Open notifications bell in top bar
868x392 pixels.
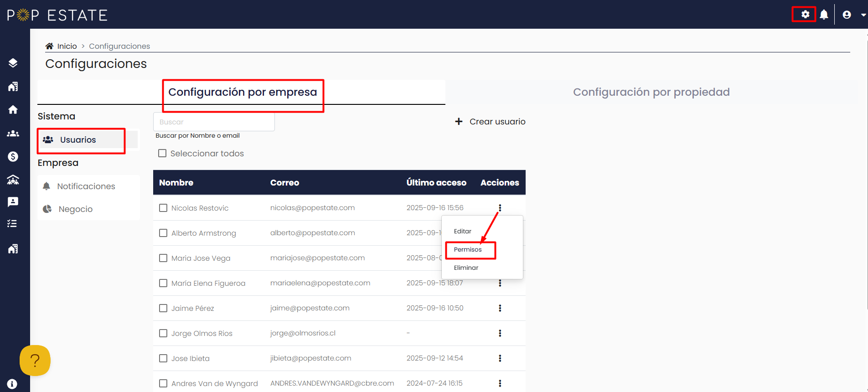tap(824, 15)
